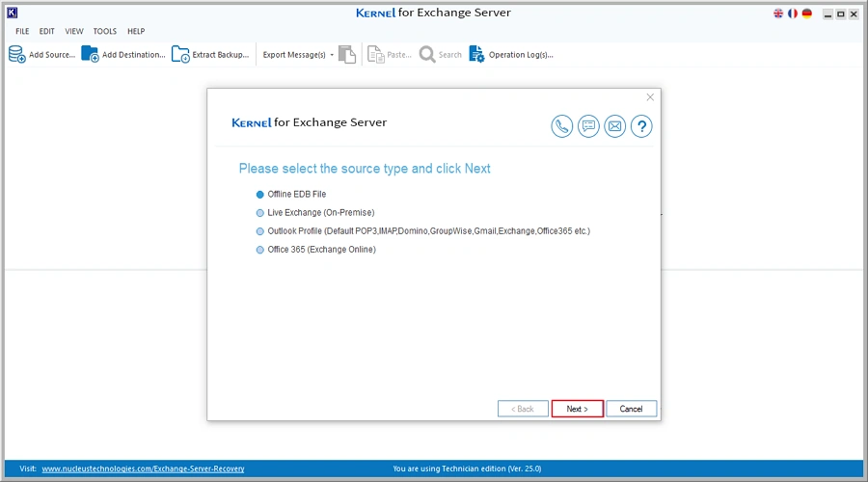Screen dimensions: 868x482
Task: Select the Outlook Profile source option
Action: click(259, 231)
